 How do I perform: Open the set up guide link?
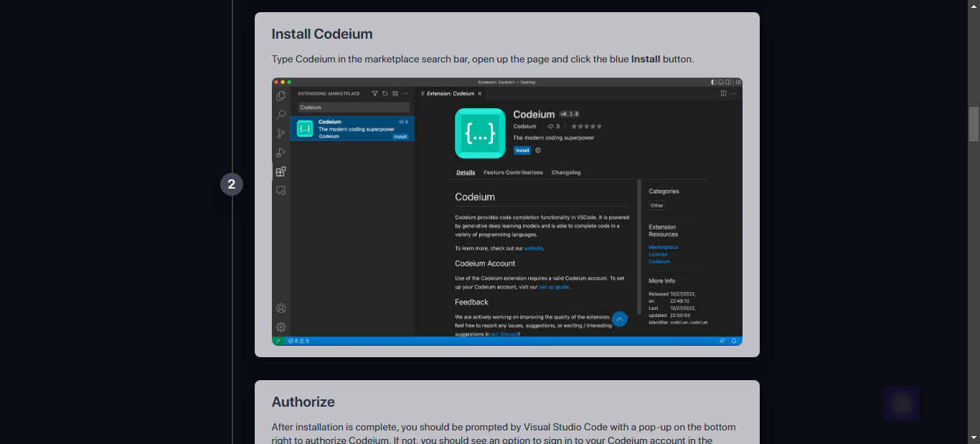(554, 287)
